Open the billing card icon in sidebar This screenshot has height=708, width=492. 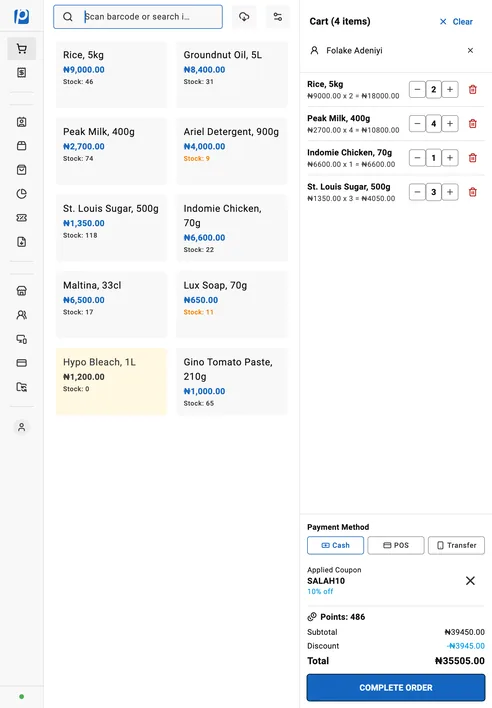21,363
